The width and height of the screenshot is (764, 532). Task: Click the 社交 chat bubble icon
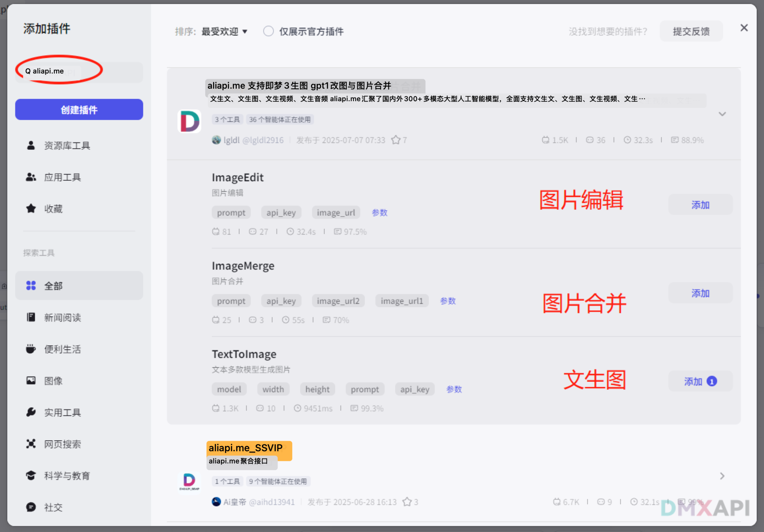[31, 507]
